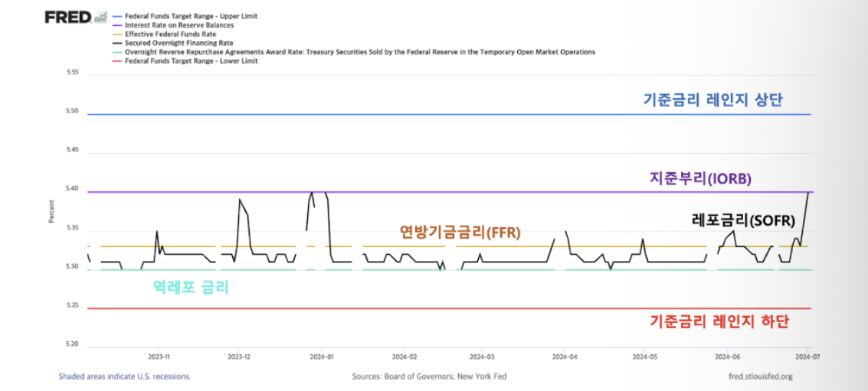
Task: Click the 5.55 y-axis label
Action: [x=72, y=73]
